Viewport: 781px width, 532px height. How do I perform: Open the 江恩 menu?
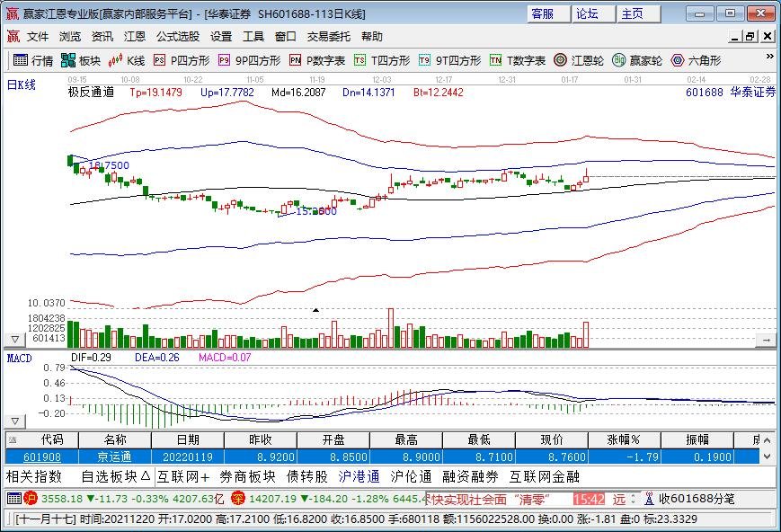click(x=135, y=36)
